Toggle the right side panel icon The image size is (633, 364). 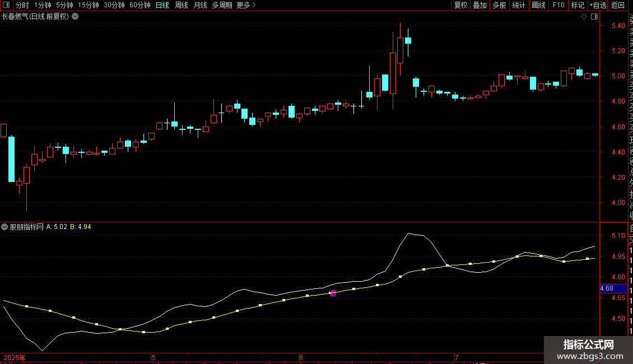(x=594, y=16)
